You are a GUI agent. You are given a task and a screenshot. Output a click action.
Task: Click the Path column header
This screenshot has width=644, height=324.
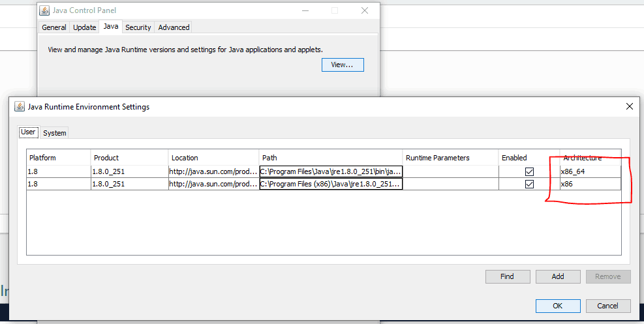(331, 158)
